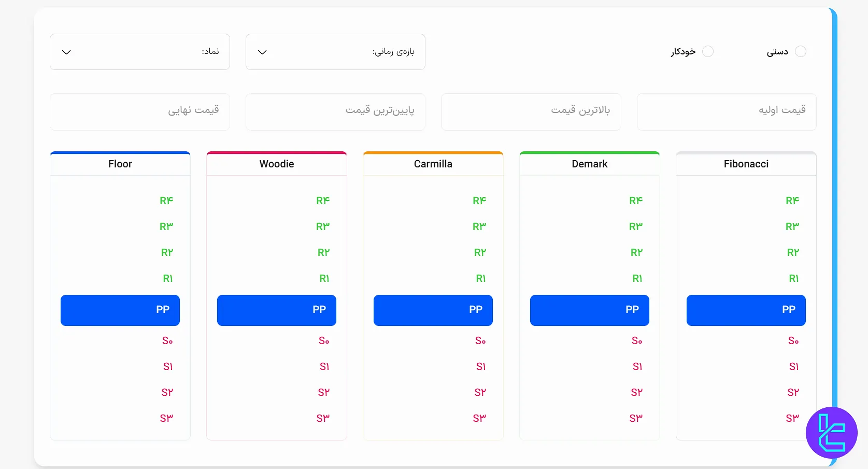
Task: Click into the بالاترین قیمت input field
Action: [531, 111]
